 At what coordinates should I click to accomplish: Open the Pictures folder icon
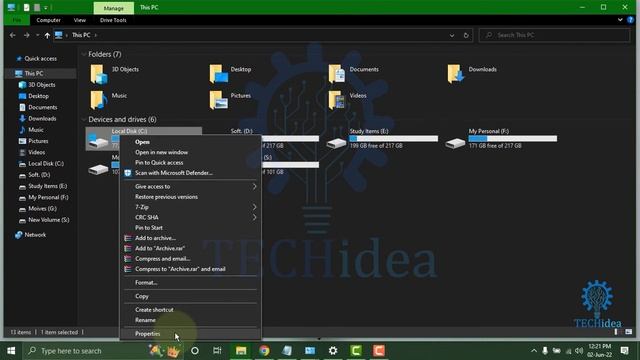click(x=218, y=100)
